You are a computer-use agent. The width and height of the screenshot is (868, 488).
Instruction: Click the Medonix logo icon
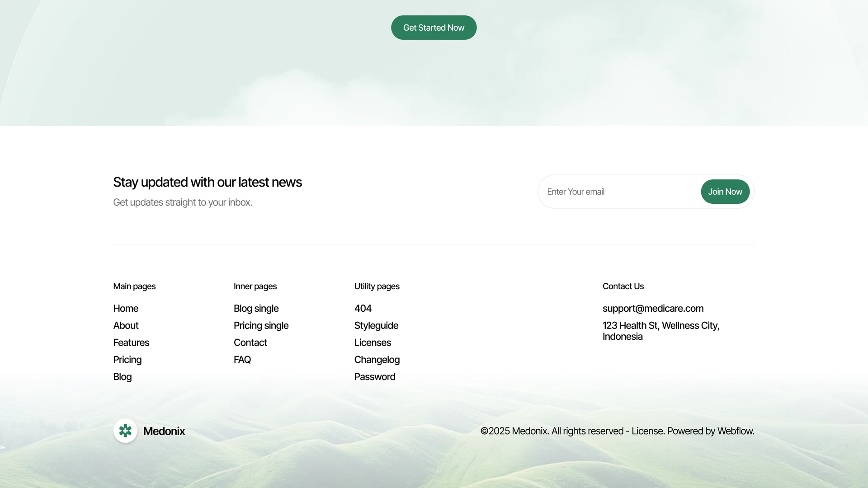coord(125,431)
